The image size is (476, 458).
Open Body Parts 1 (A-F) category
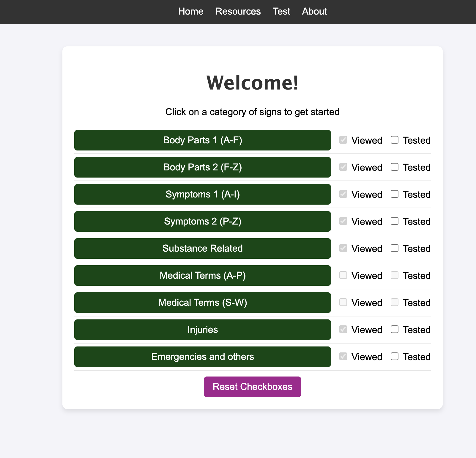point(203,140)
